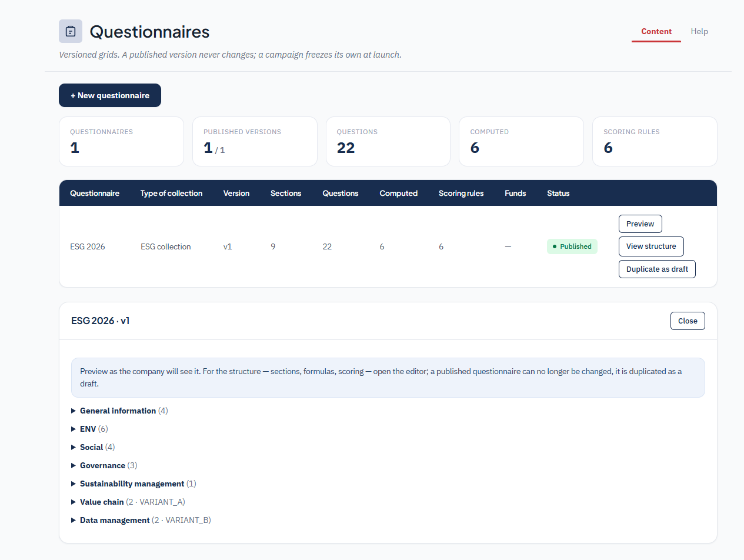
Task: Close the ESG 2026 · v1 panel
Action: 688,321
